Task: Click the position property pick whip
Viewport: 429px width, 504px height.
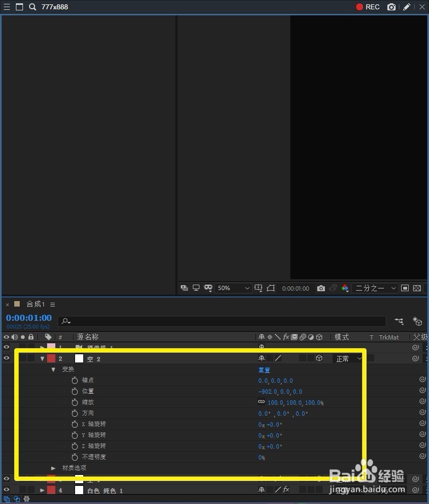Action: click(x=422, y=390)
